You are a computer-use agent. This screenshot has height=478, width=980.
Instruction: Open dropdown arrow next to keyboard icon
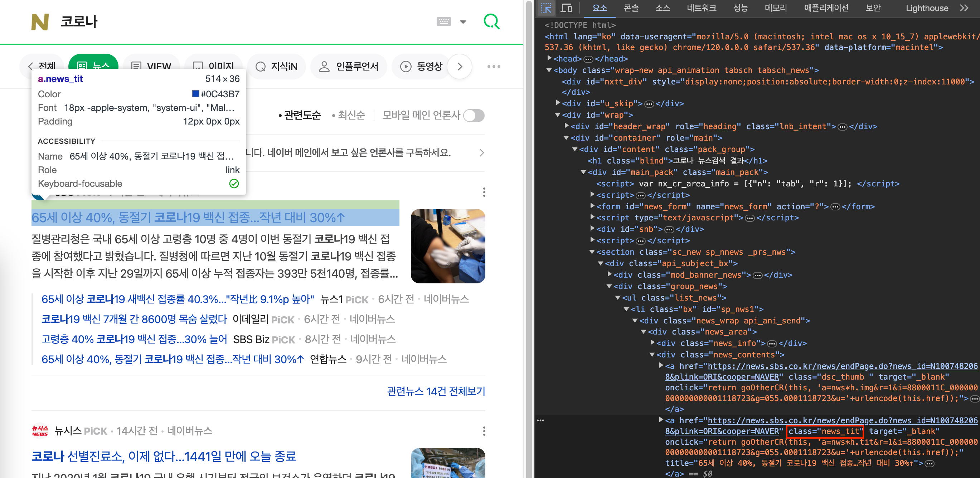463,22
